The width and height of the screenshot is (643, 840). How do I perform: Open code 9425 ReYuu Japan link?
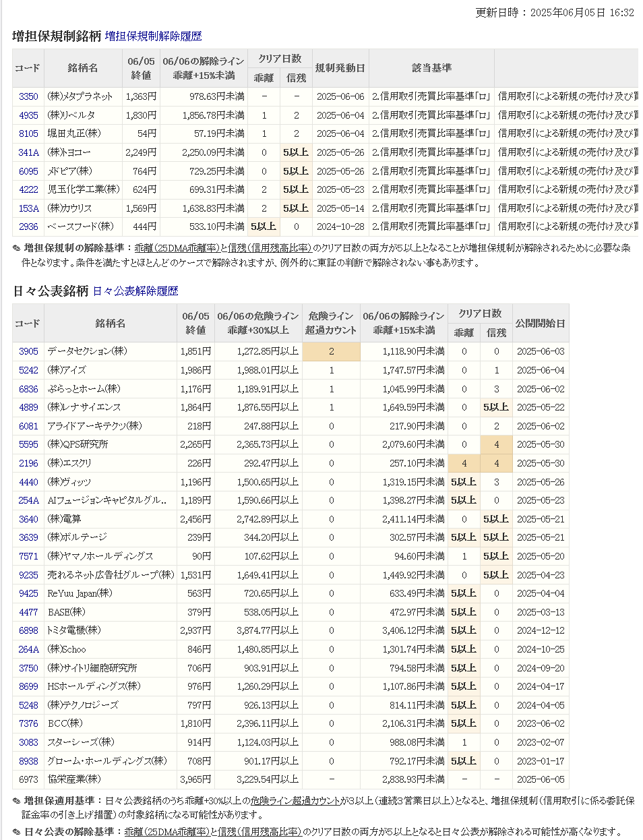point(28,594)
